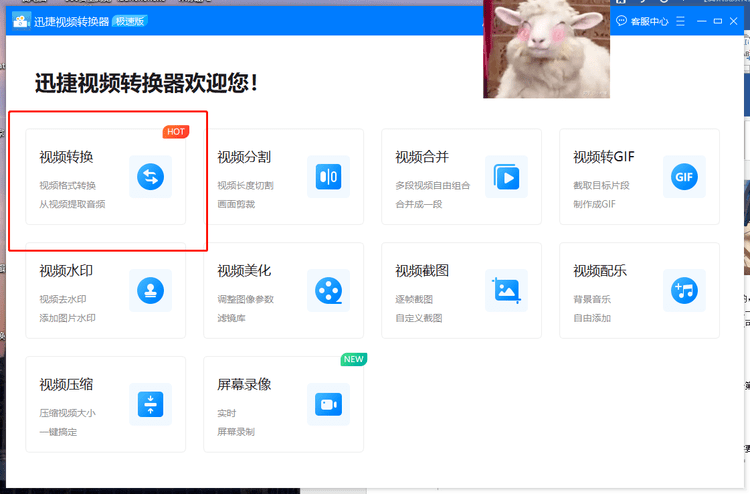This screenshot has width=750, height=494.
Task: Click text 逐帧截图
Action: [x=414, y=299]
